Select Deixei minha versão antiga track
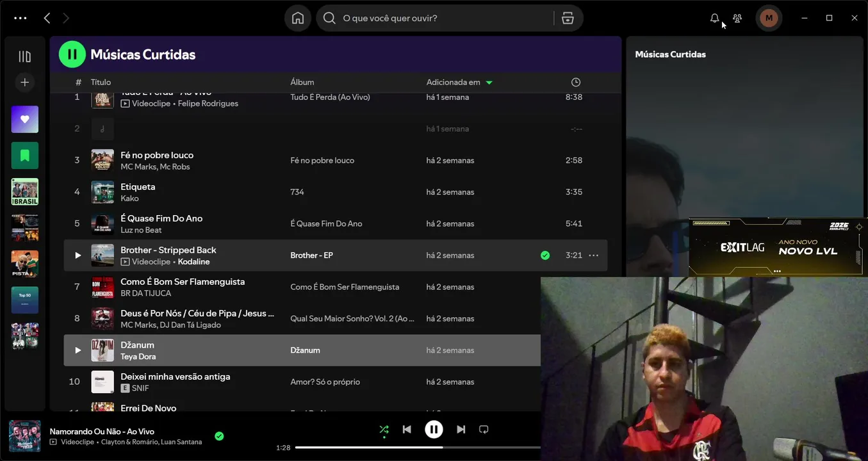The image size is (868, 461). pyautogui.click(x=175, y=376)
